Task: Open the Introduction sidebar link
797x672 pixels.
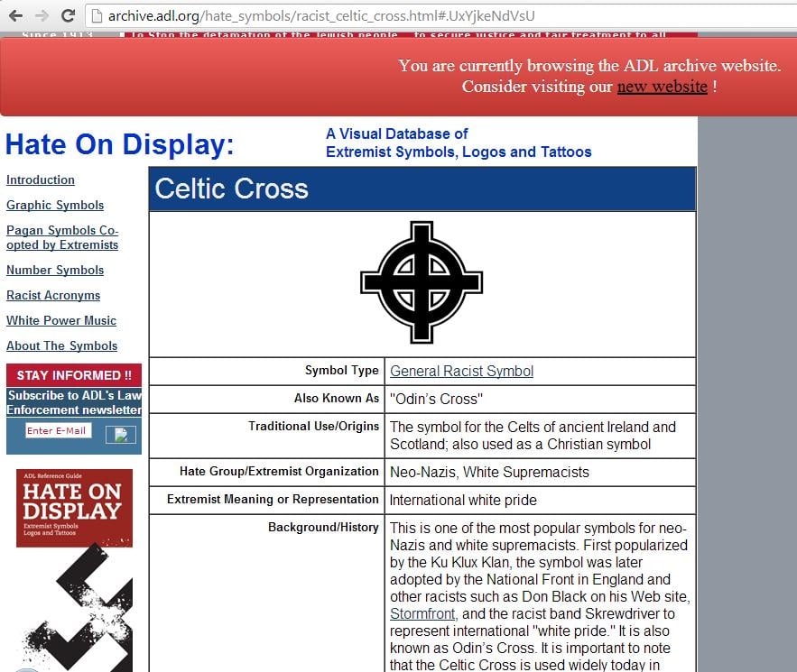Action: (40, 180)
